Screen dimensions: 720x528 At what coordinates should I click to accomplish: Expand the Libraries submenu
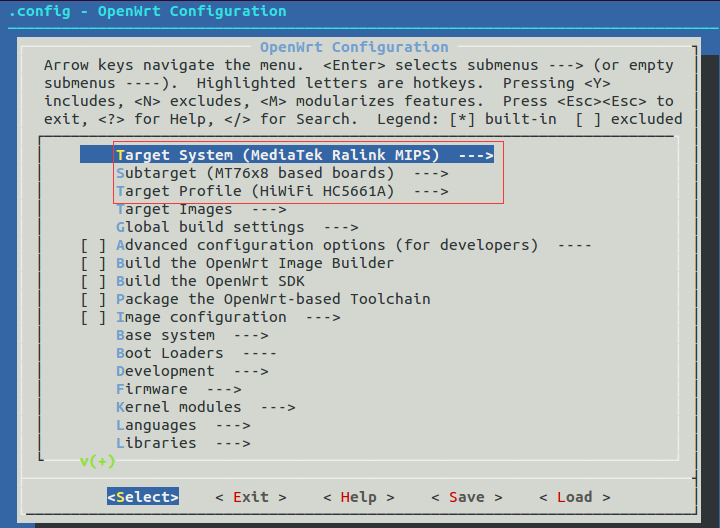pos(183,443)
